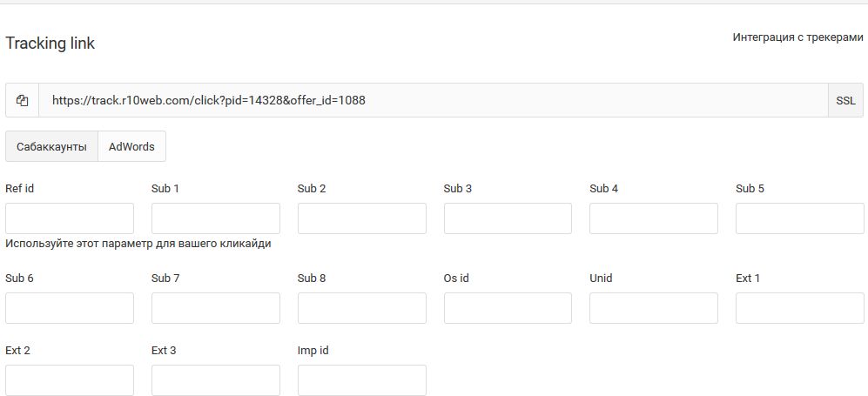Viewport: 868px width, 396px height.
Task: Click the Sub 6 text field
Action: 70,308
